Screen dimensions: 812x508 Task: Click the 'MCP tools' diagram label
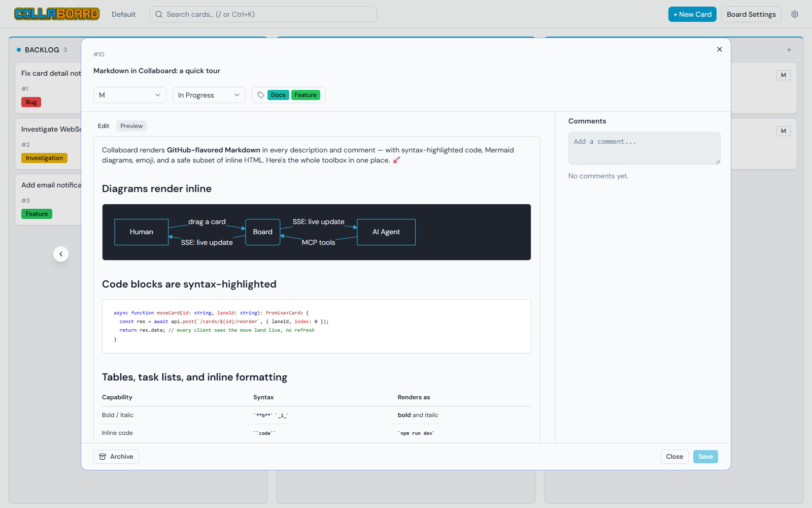click(318, 242)
